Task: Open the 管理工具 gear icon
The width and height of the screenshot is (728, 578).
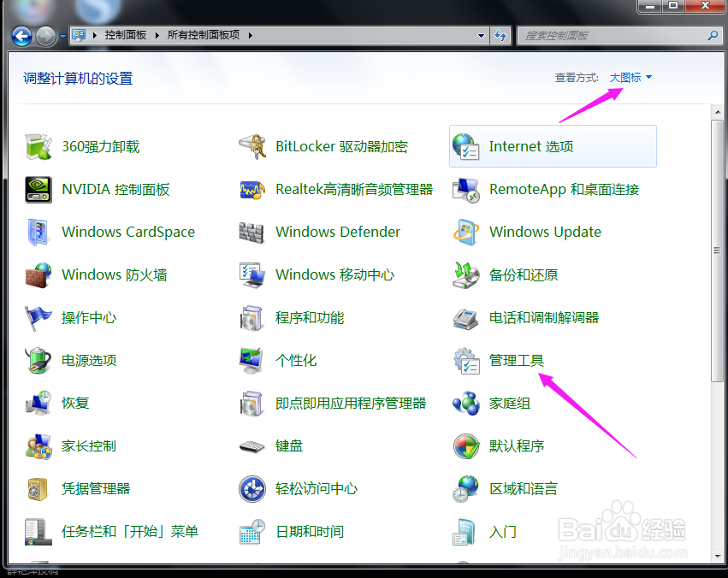Action: click(x=465, y=361)
